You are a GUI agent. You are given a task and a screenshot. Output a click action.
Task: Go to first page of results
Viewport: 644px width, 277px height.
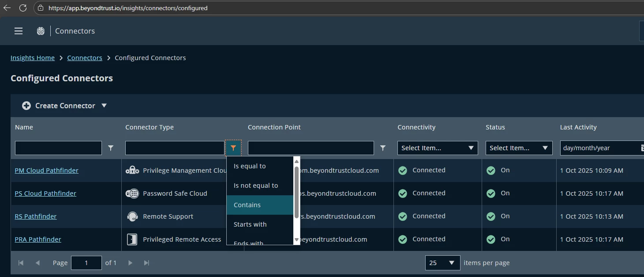[x=21, y=263]
